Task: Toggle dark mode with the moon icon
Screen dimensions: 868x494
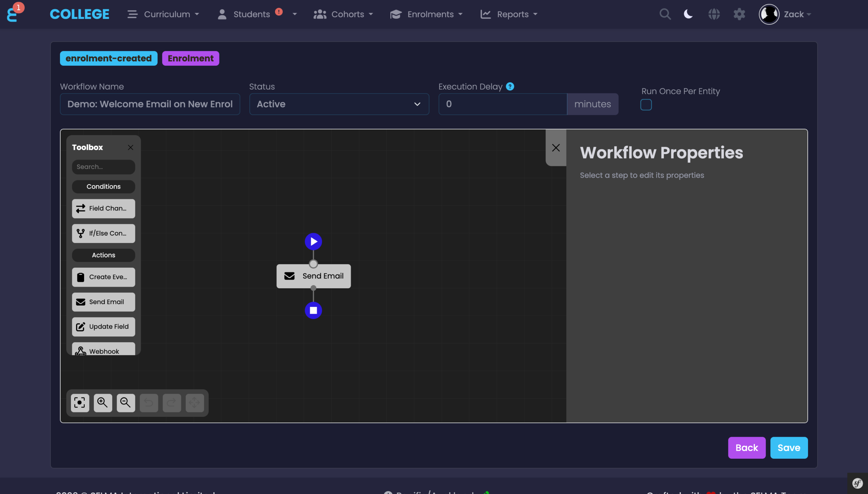Action: tap(688, 14)
